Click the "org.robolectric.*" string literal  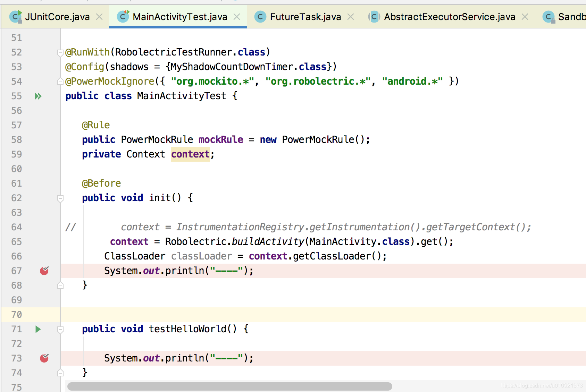(x=318, y=81)
